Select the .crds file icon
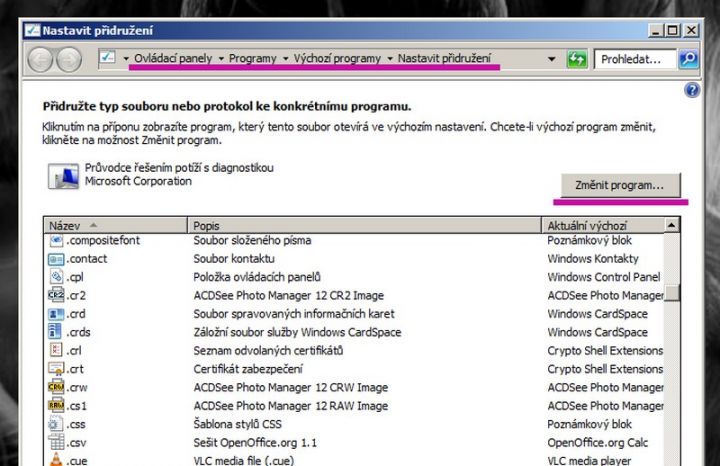 [x=55, y=331]
